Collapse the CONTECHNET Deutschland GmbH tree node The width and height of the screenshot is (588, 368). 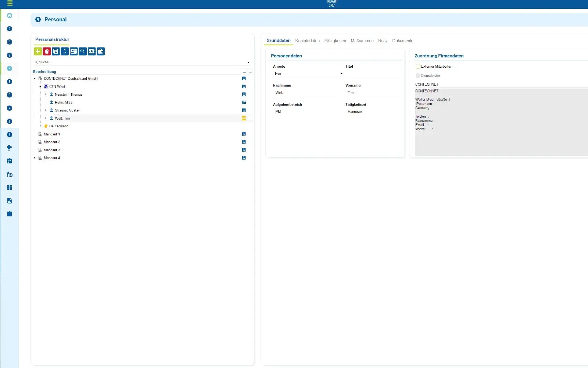[35, 78]
